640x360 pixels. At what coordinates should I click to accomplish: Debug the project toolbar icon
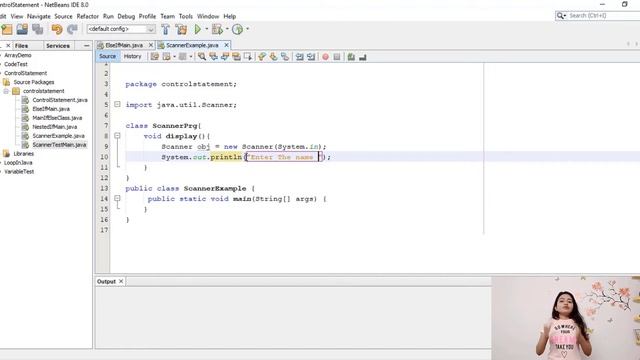coord(217,29)
